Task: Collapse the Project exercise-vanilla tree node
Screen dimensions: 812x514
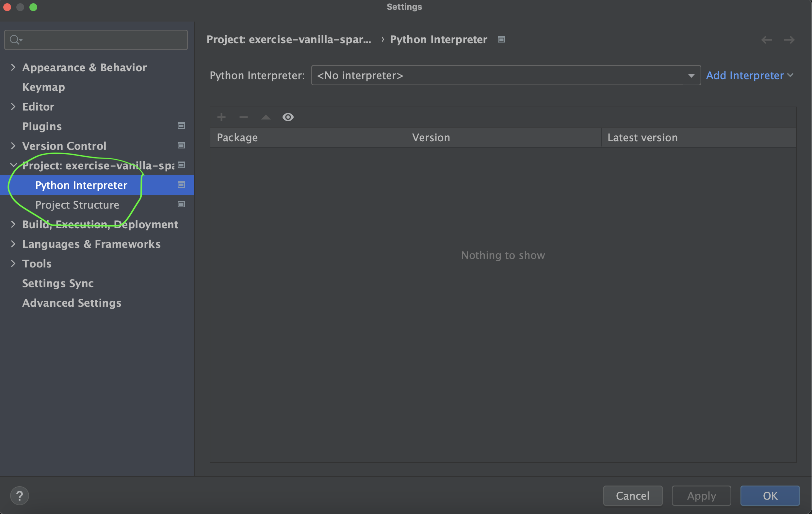Action: click(13, 165)
